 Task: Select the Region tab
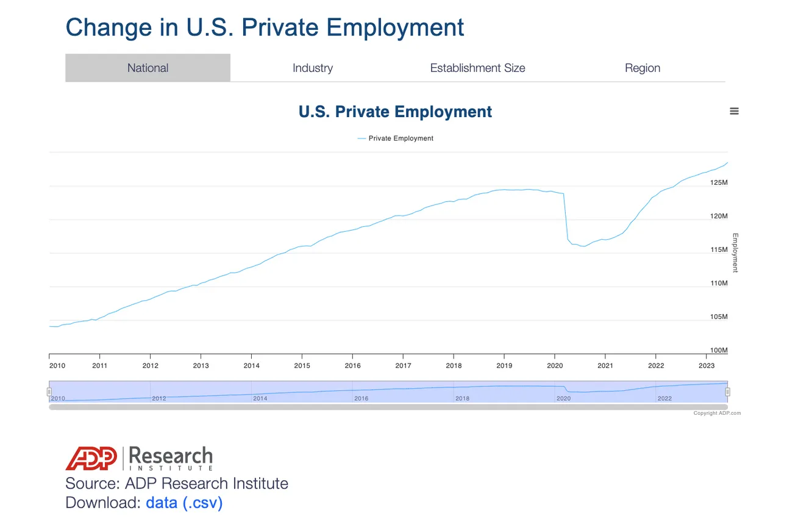[x=643, y=68]
